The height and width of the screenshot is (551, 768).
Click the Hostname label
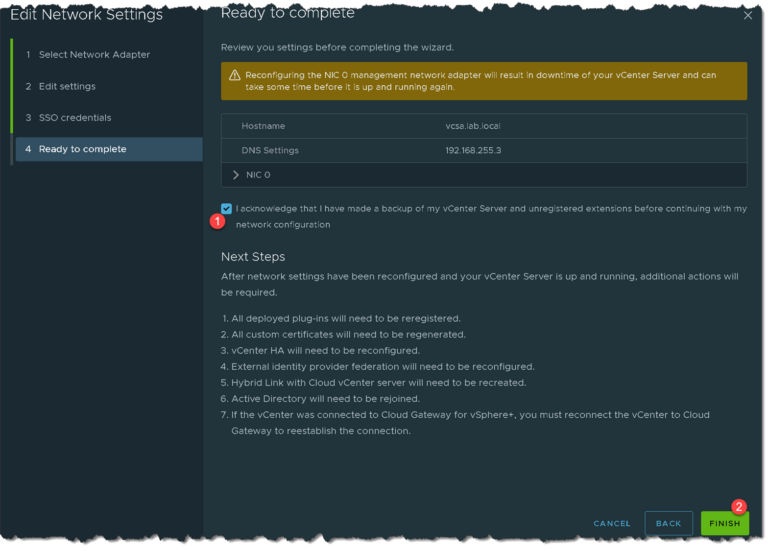point(263,126)
